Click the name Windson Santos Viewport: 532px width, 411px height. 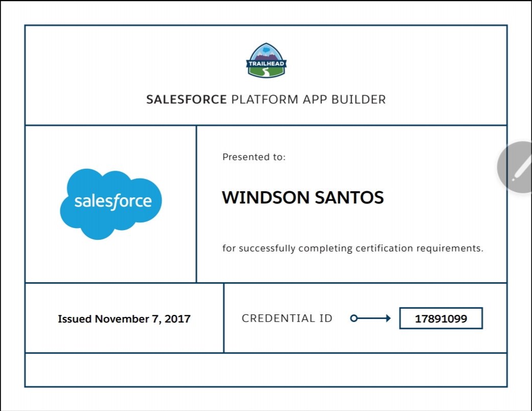point(303,197)
